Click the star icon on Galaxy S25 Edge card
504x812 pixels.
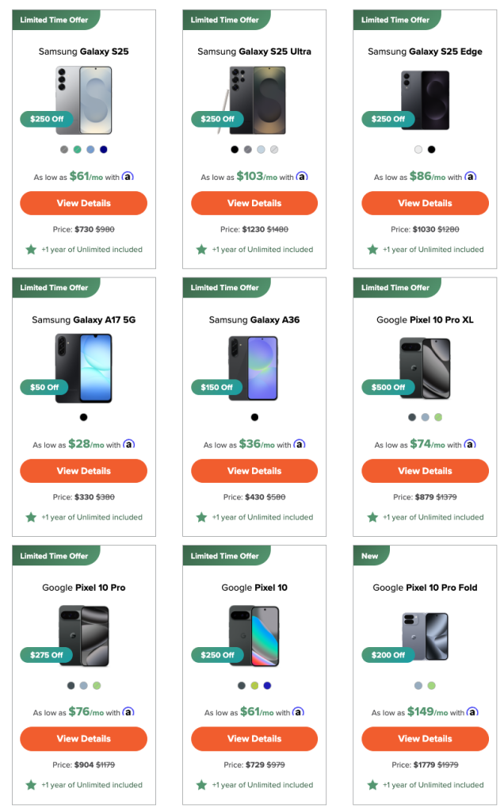pos(372,249)
